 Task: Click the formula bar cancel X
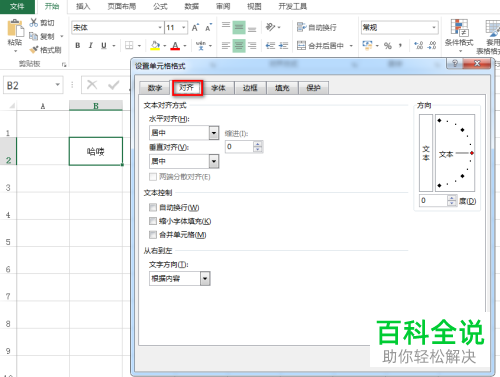[x=92, y=85]
